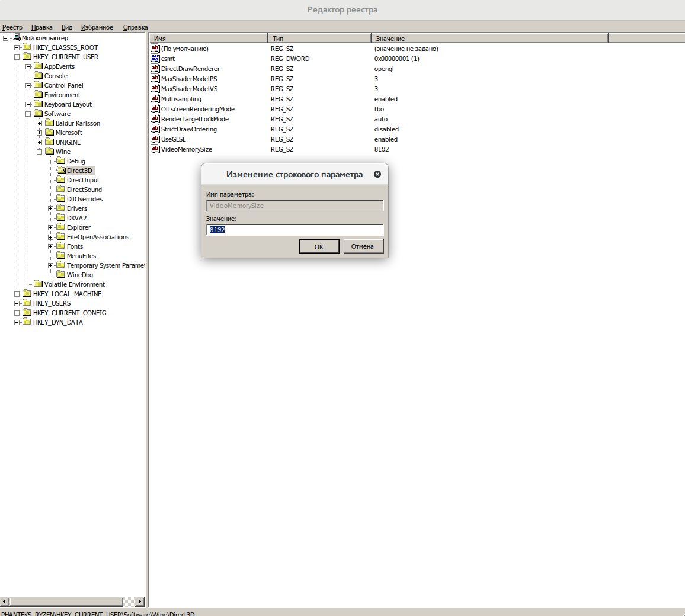Click the DllOverrides folder icon
Image resolution: width=685 pixels, height=616 pixels.
coord(61,198)
